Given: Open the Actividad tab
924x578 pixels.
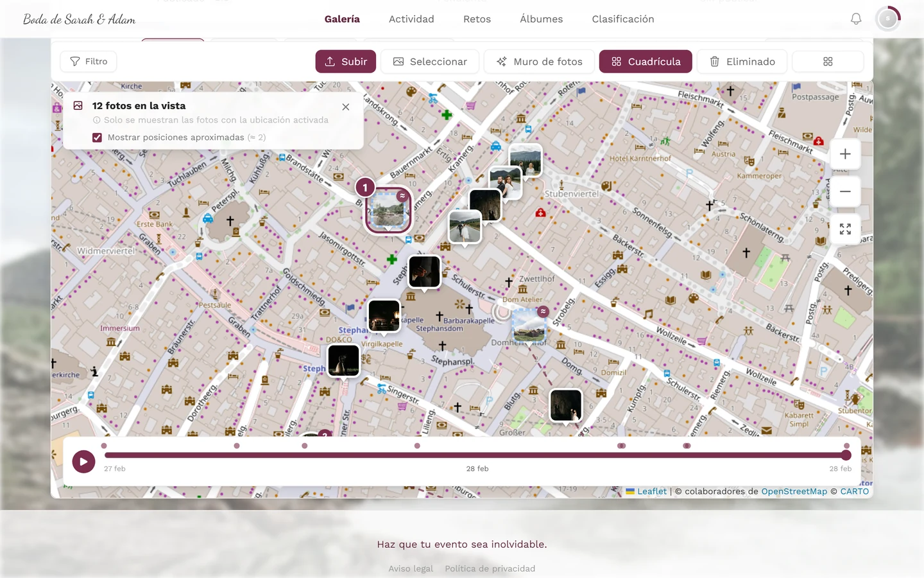Looking at the screenshot, I should (411, 19).
